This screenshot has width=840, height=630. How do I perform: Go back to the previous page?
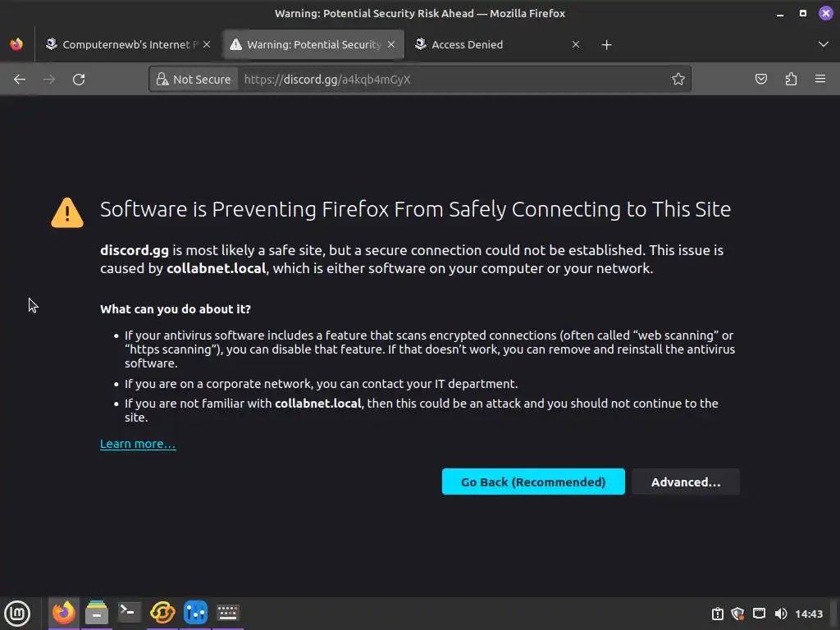[20, 80]
